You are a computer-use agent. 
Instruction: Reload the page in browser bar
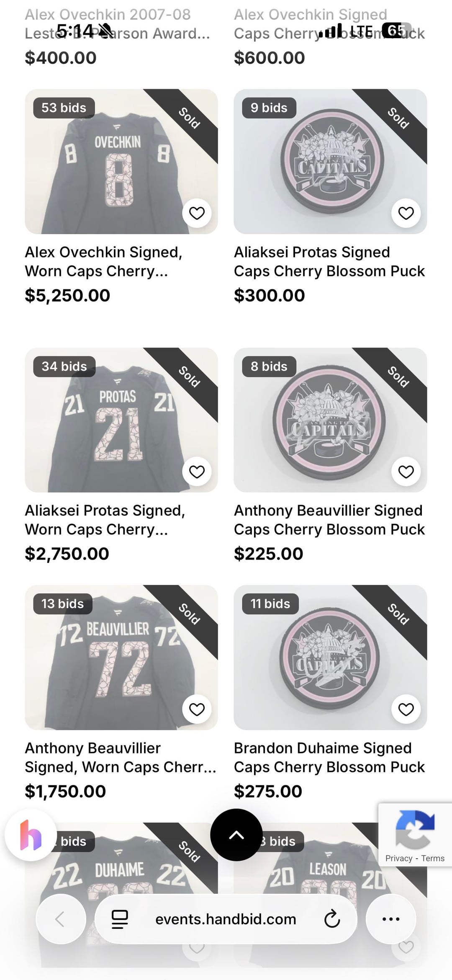click(332, 919)
